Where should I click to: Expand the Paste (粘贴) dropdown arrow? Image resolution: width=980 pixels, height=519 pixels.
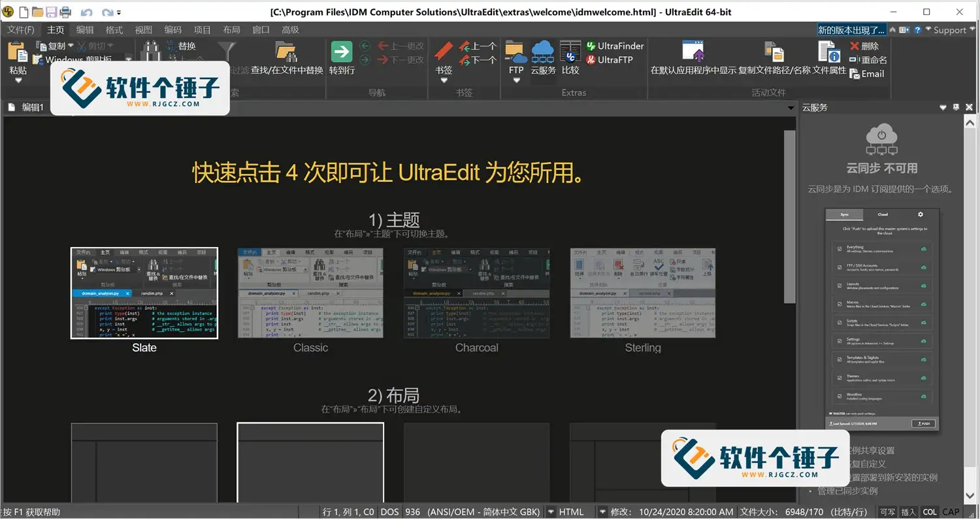18,80
